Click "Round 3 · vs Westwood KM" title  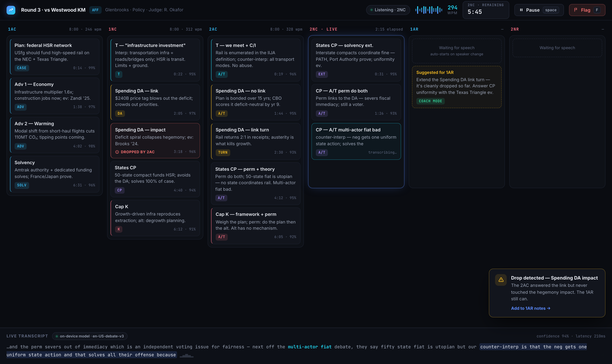[x=53, y=10]
